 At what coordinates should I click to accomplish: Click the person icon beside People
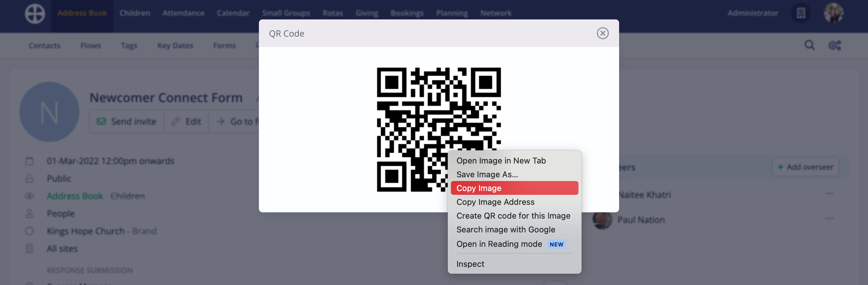(x=29, y=213)
